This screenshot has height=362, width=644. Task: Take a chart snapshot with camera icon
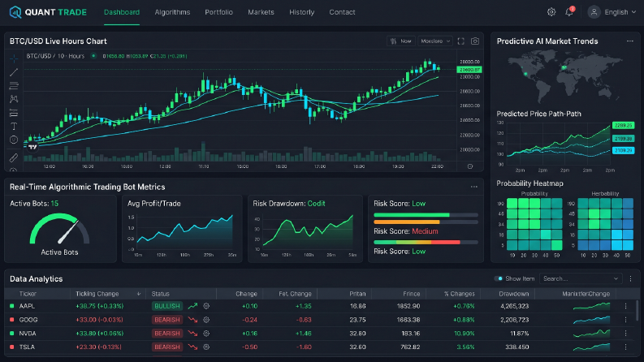(x=475, y=41)
